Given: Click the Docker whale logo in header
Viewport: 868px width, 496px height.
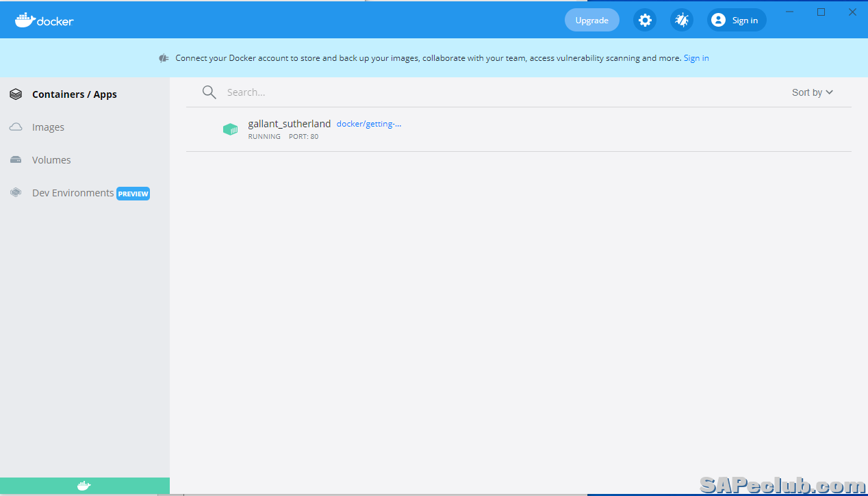Looking at the screenshot, I should coord(44,21).
